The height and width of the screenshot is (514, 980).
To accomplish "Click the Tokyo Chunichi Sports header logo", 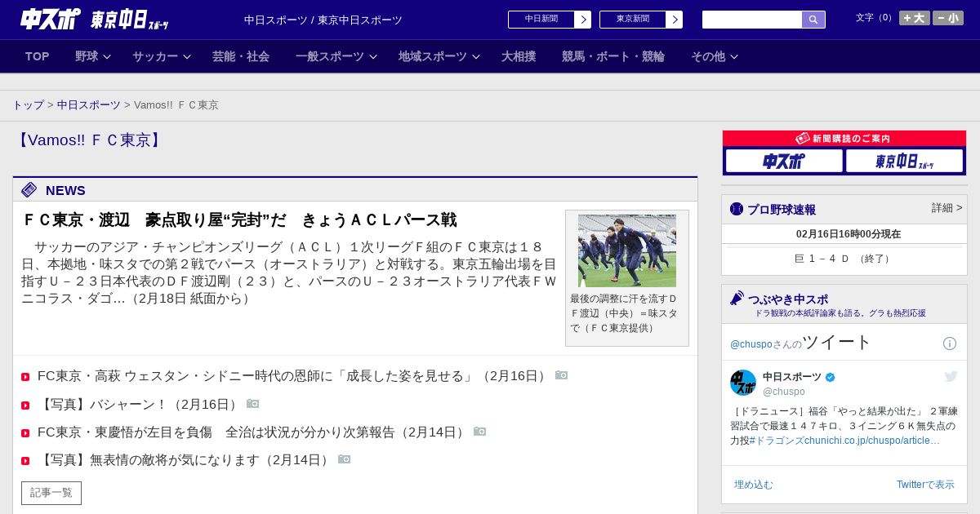I will [129, 20].
